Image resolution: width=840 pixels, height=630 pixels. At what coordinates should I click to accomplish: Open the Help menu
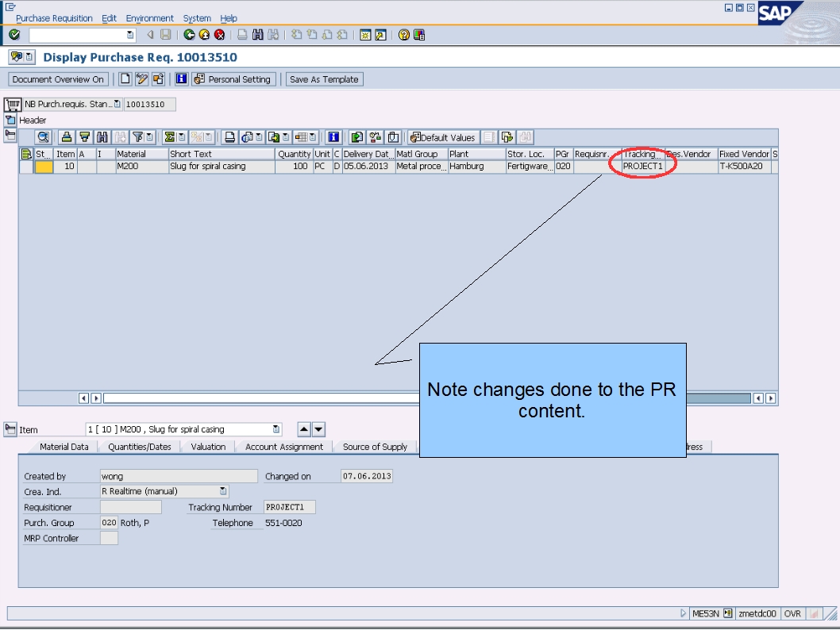click(x=228, y=18)
